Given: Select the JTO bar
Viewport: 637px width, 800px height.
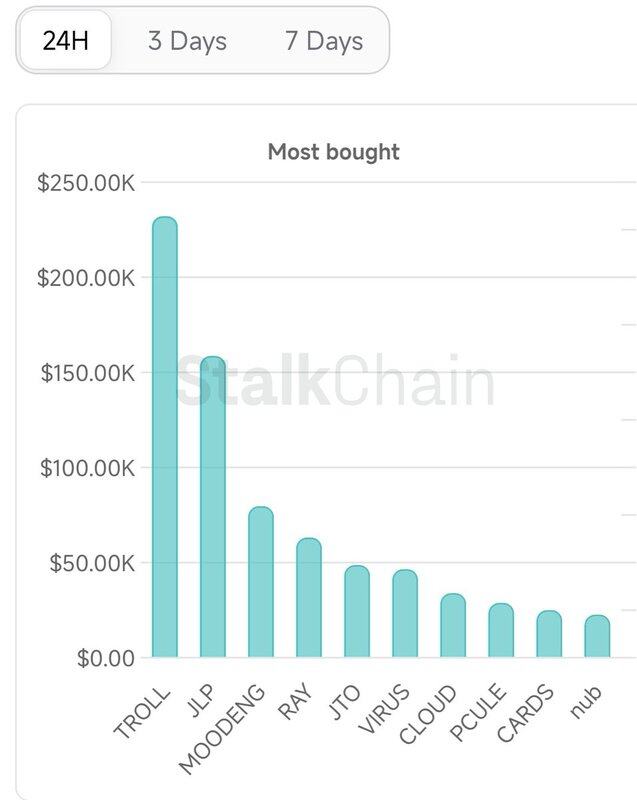Looking at the screenshot, I should tap(357, 612).
